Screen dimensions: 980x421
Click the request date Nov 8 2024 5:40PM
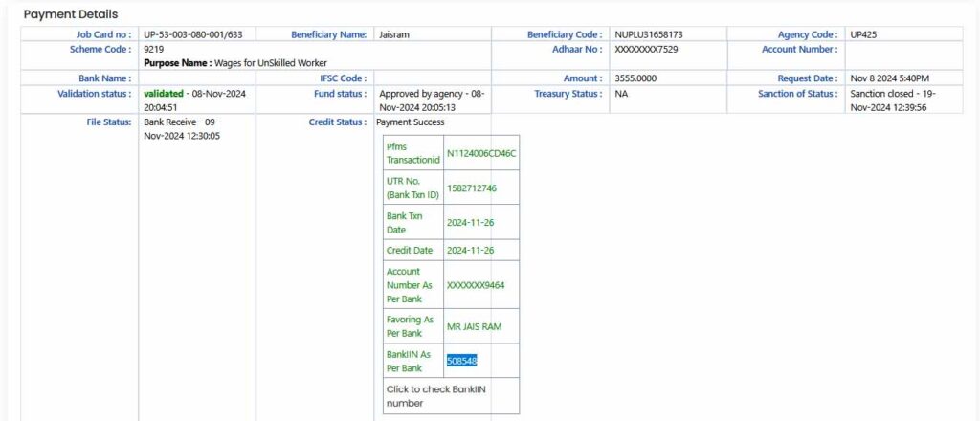point(890,78)
